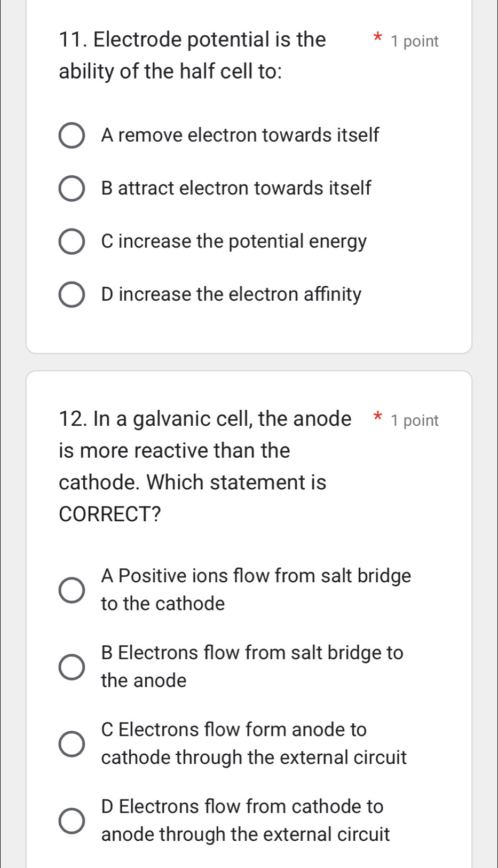Click the label text 'D increase the electron affinity'
Image resolution: width=498 pixels, height=868 pixels.
[x=231, y=294]
